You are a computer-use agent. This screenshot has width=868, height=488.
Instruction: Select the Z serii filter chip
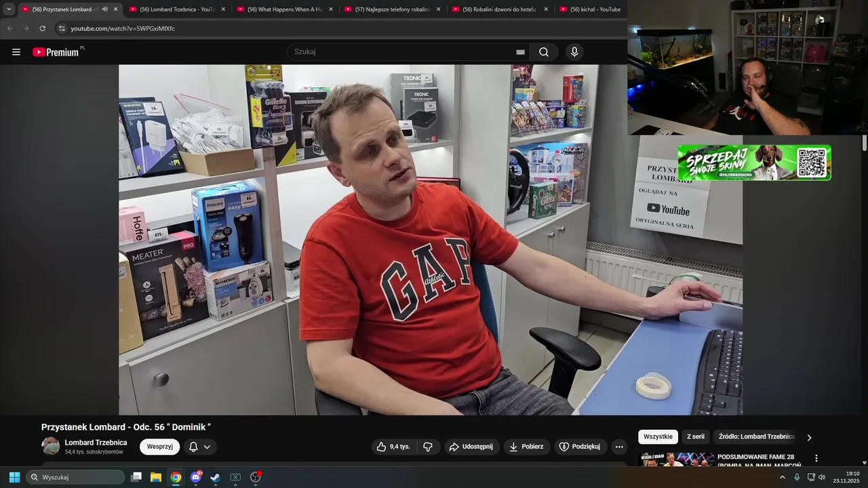(696, 436)
